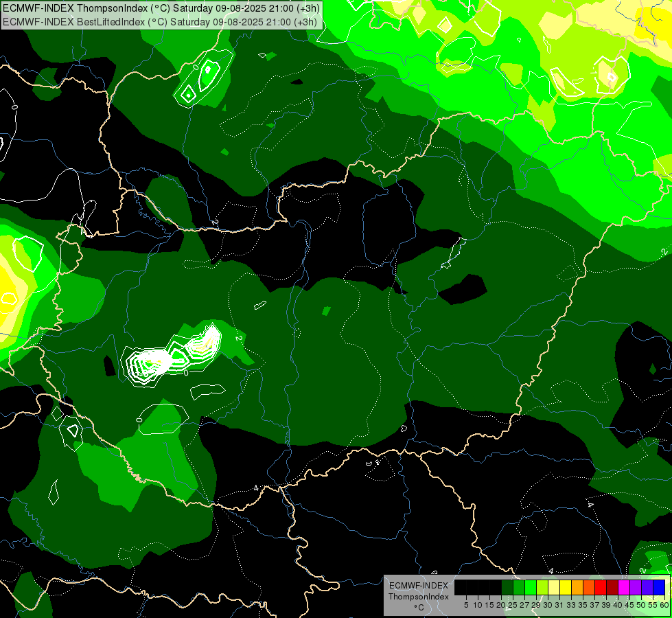672x618 pixels.
Task: Select the orange-red 35–37 legend swatch
Action: 589,587
